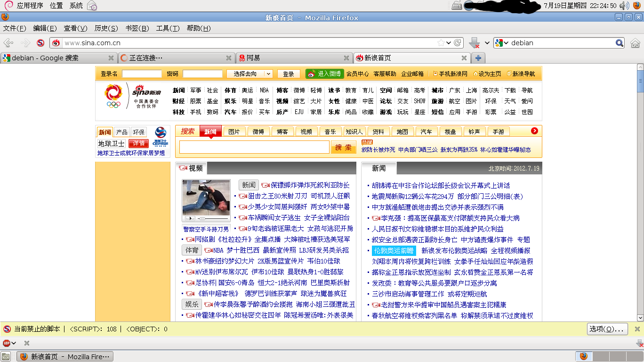
Task: Reload the page with refresh icon
Action: [457, 43]
